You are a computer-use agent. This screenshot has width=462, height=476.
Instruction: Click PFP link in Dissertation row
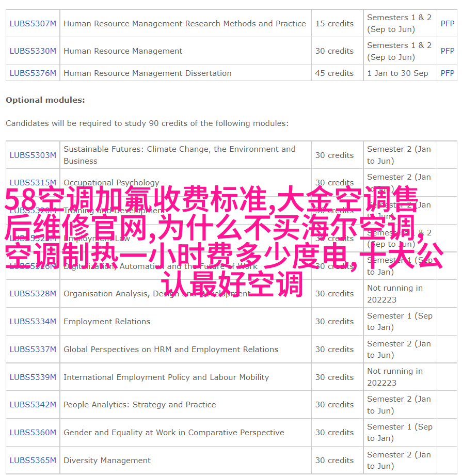click(448, 73)
